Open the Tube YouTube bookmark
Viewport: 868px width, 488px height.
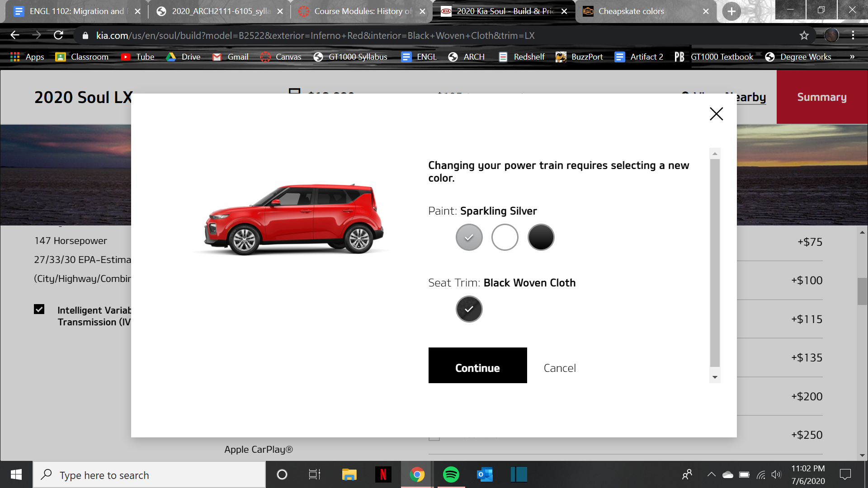tap(137, 57)
